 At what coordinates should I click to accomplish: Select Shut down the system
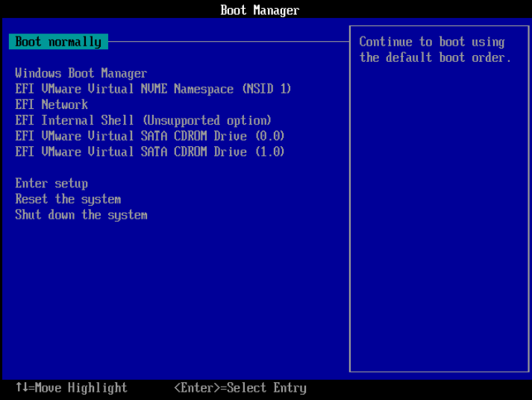(81, 215)
